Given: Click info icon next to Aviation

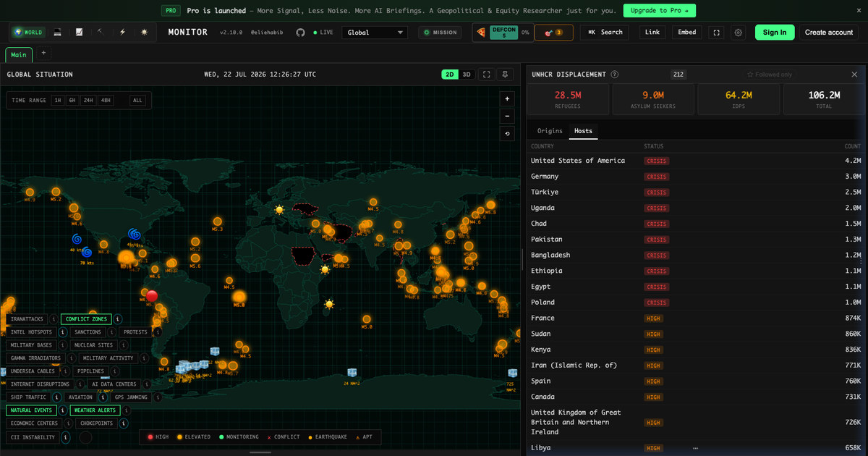Looking at the screenshot, I should (103, 397).
